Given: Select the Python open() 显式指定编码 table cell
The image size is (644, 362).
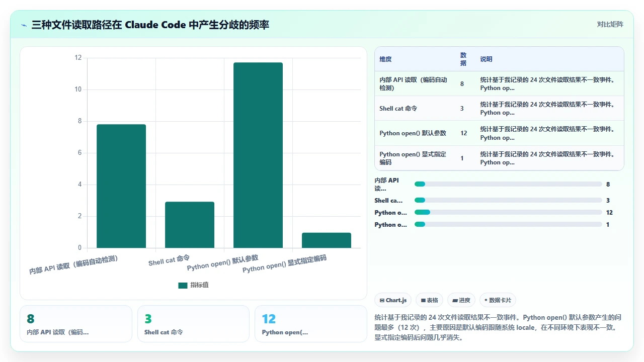Looking at the screenshot, I should click(x=415, y=158).
